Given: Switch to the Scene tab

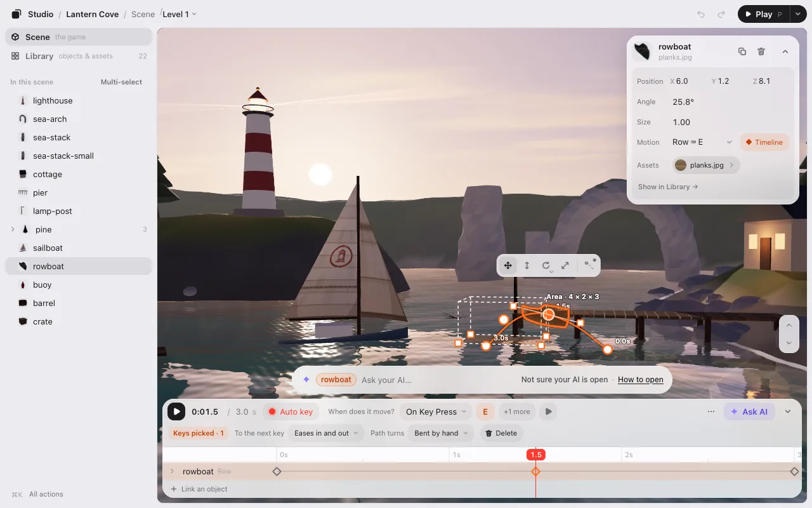Looking at the screenshot, I should [x=79, y=37].
